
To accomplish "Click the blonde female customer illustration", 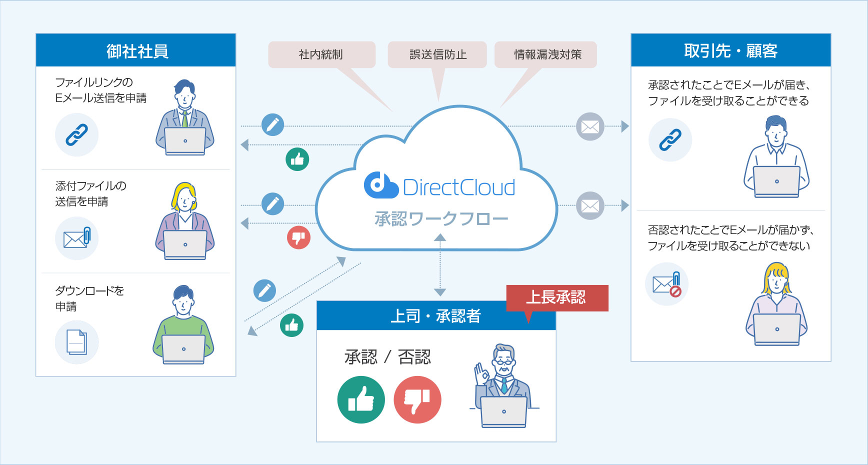I will tap(776, 304).
